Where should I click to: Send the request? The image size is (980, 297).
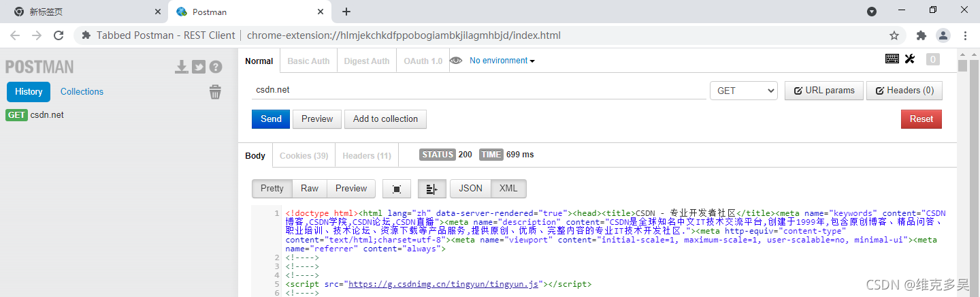pos(271,119)
